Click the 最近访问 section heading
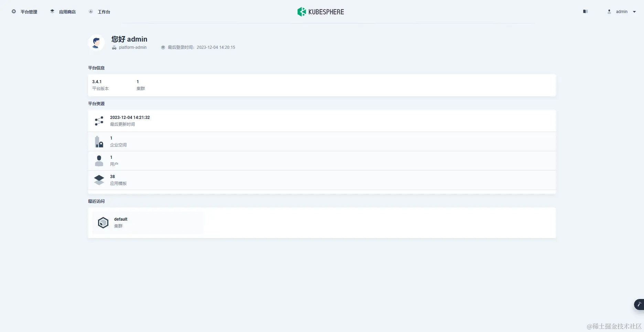Viewport: 644px width, 332px height. (96, 201)
